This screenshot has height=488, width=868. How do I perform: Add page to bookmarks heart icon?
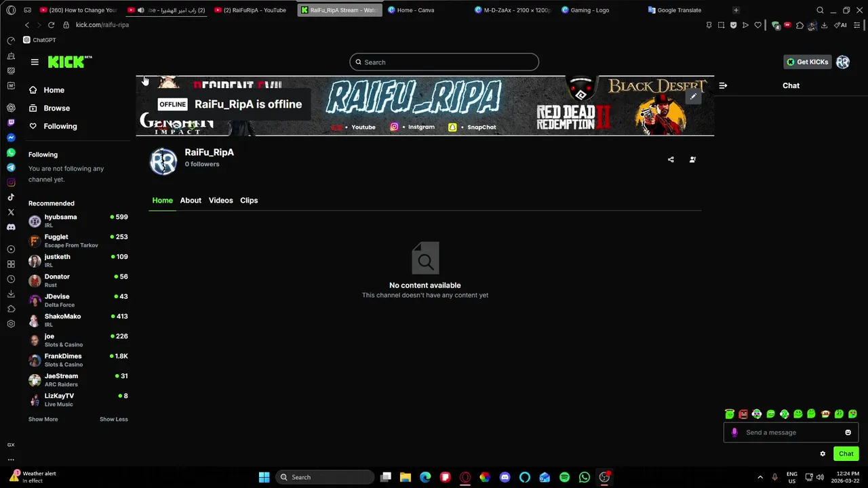(757, 25)
